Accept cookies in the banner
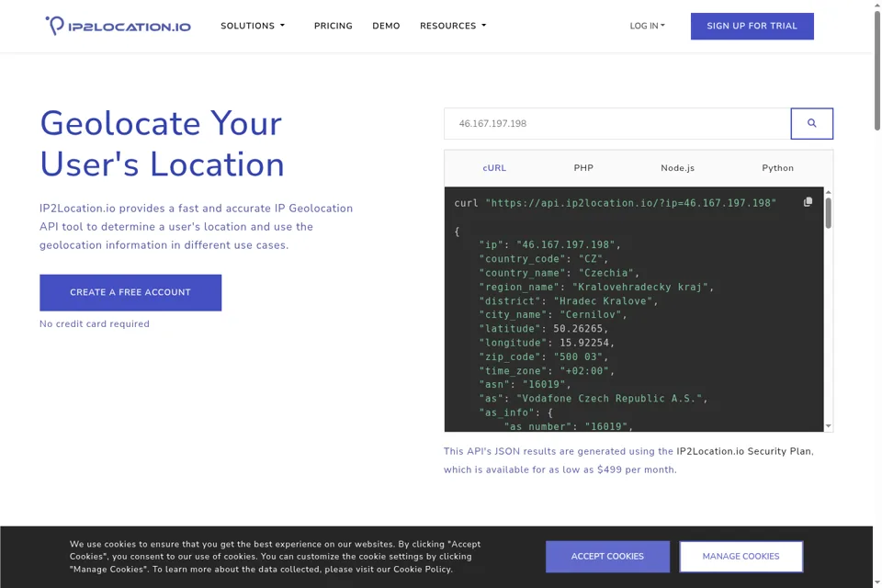 (607, 557)
